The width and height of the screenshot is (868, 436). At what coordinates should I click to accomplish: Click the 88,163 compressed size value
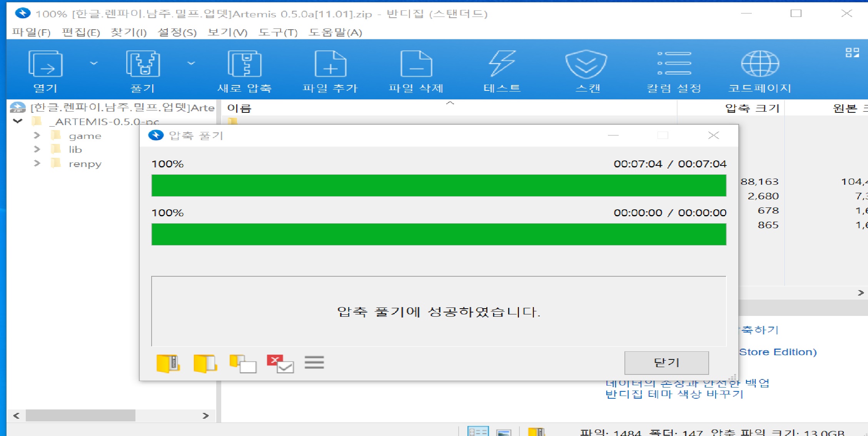pyautogui.click(x=759, y=182)
